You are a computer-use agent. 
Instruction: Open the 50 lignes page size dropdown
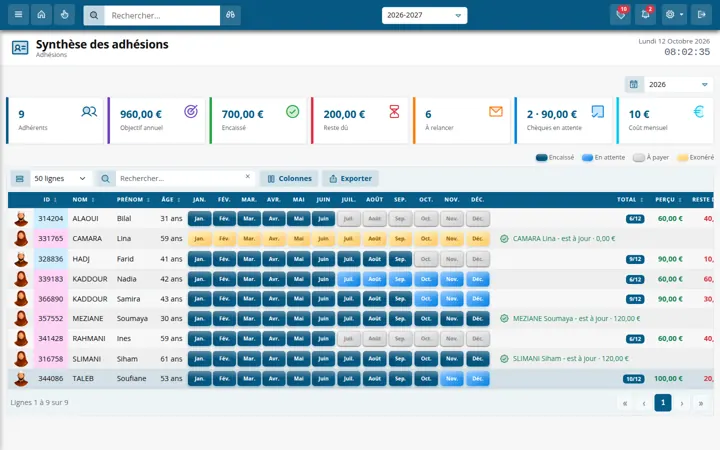(x=60, y=179)
